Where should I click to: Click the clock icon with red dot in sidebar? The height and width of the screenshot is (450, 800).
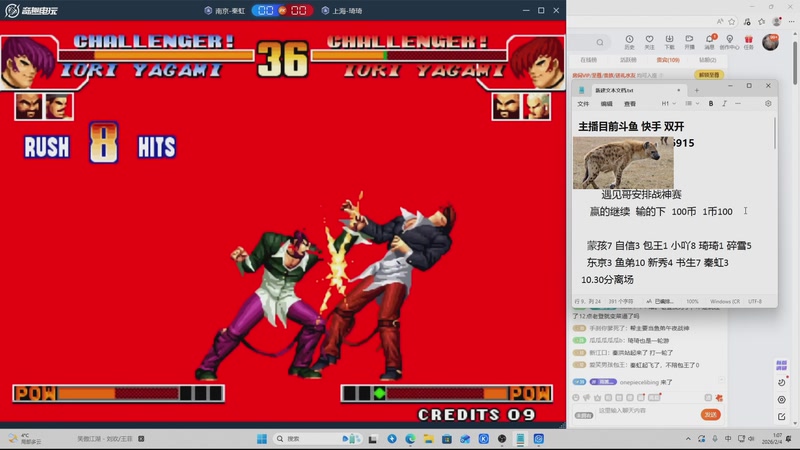pyautogui.click(x=782, y=382)
